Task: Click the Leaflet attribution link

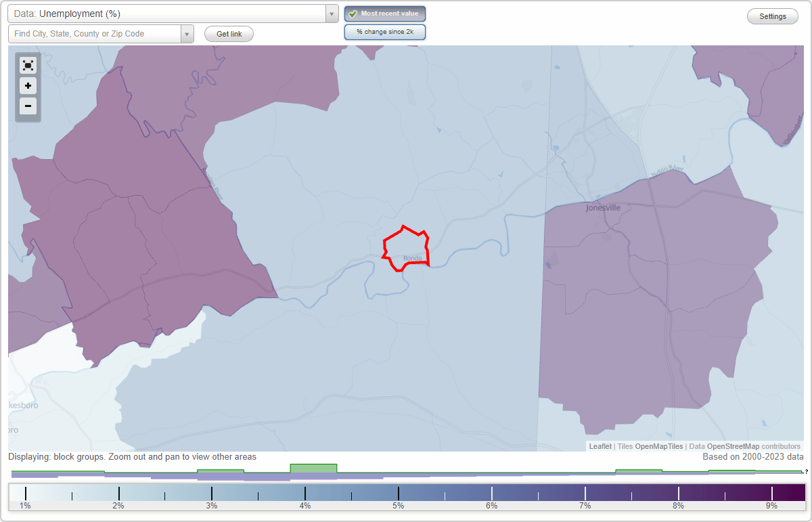Action: 600,446
